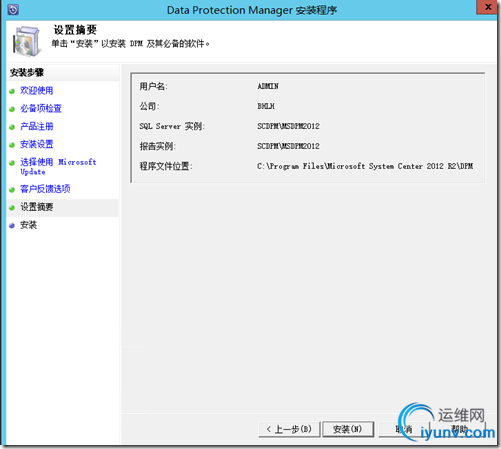Jump to the 安装设置 step

pyautogui.click(x=36, y=144)
